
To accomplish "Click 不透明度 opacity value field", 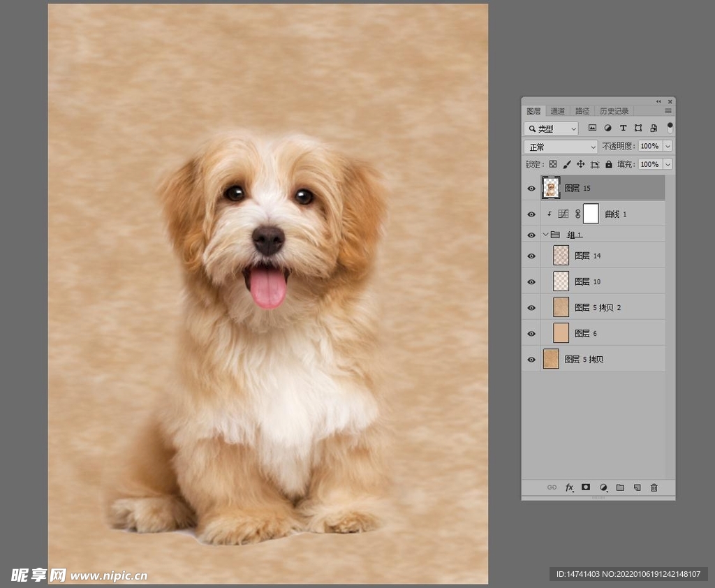I will click(x=650, y=146).
